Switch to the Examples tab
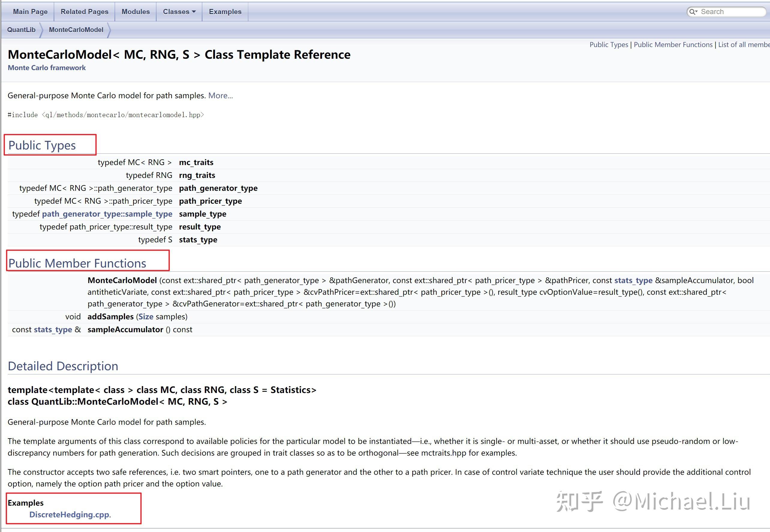This screenshot has width=770, height=532. pyautogui.click(x=225, y=12)
